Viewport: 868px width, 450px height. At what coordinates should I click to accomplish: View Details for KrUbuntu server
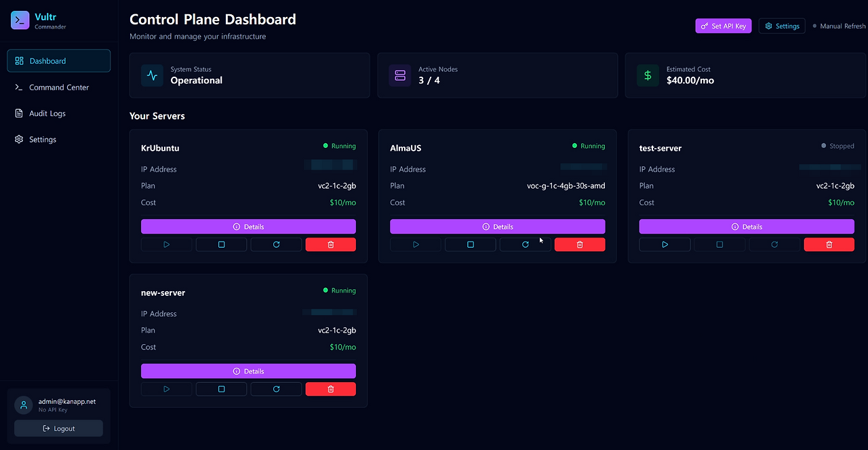248,227
